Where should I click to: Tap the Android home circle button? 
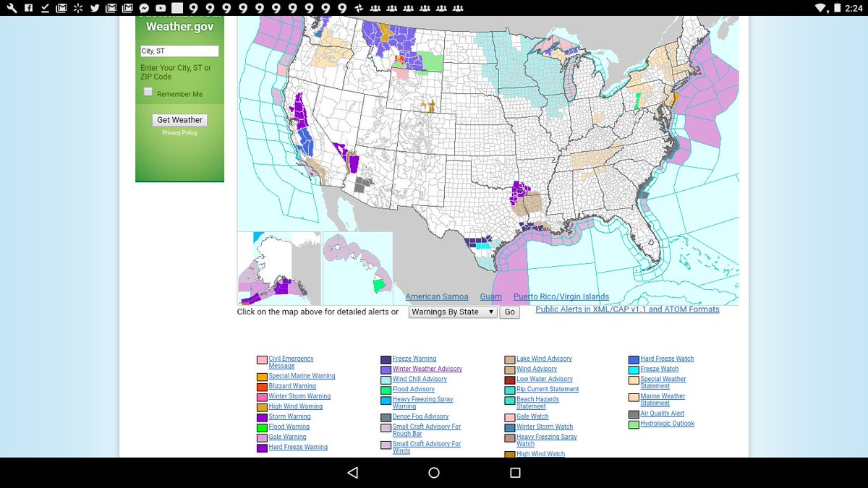[x=434, y=473]
